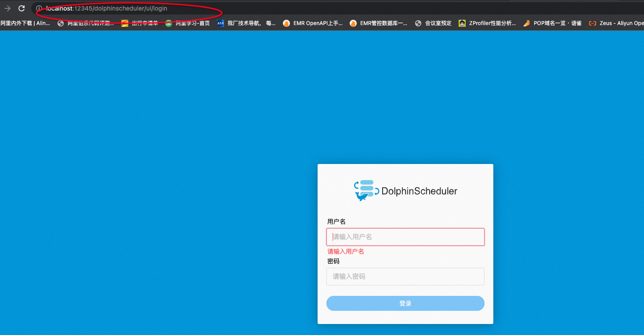
Task: Click the 请输入用户名 username field
Action: pos(405,237)
